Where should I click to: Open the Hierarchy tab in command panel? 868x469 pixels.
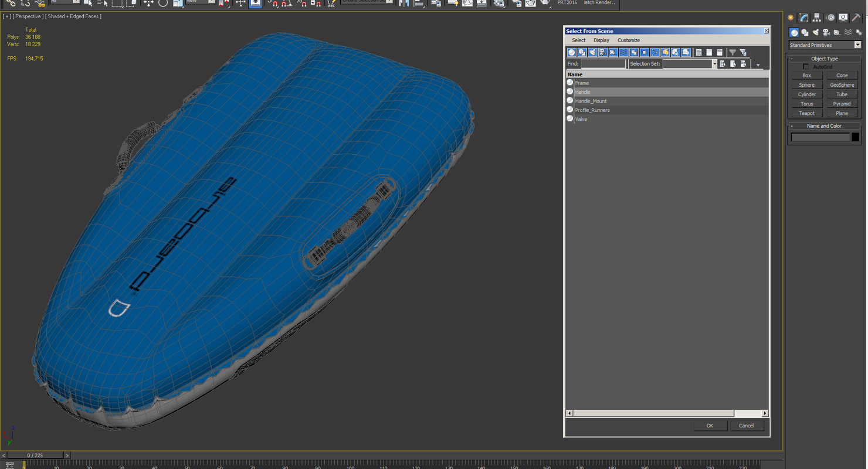[817, 18]
